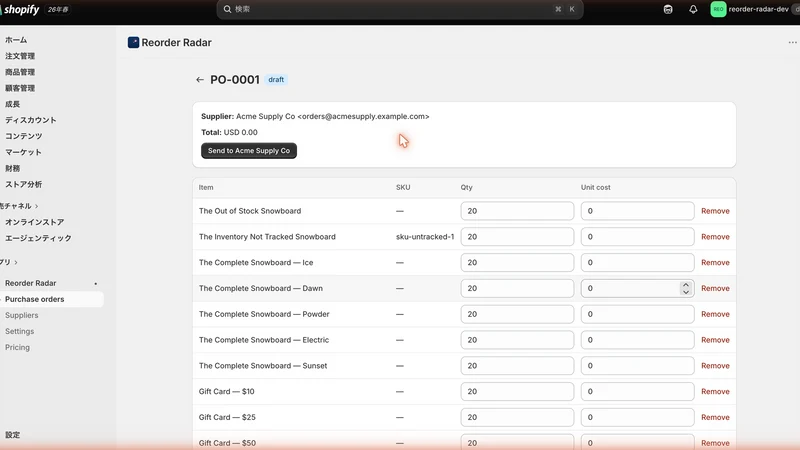Select Purchase orders in sidebar
Image resolution: width=800 pixels, height=450 pixels.
[x=35, y=299]
